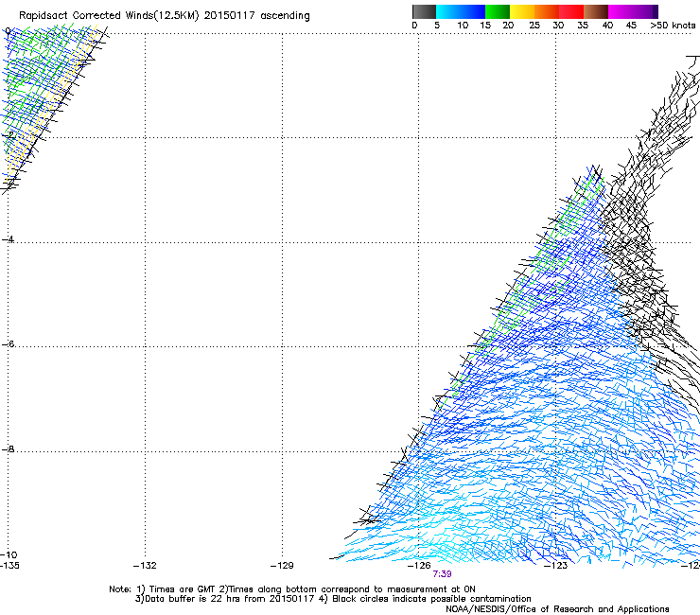Image resolution: width=700 pixels, height=615 pixels.
Task: Click the yellow 20-25 knots legend segment
Action: [x=522, y=11]
